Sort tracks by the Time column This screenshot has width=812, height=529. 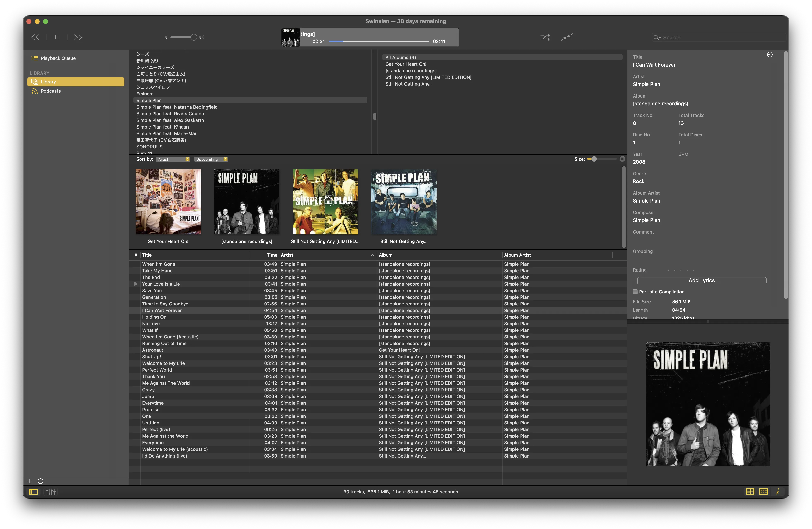[x=264, y=255]
